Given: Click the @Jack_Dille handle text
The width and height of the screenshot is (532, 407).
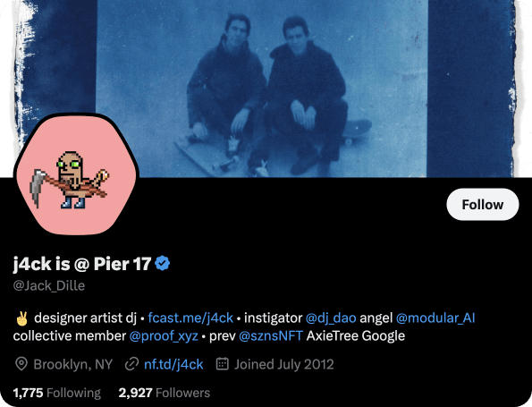Looking at the screenshot, I should 49,285.
